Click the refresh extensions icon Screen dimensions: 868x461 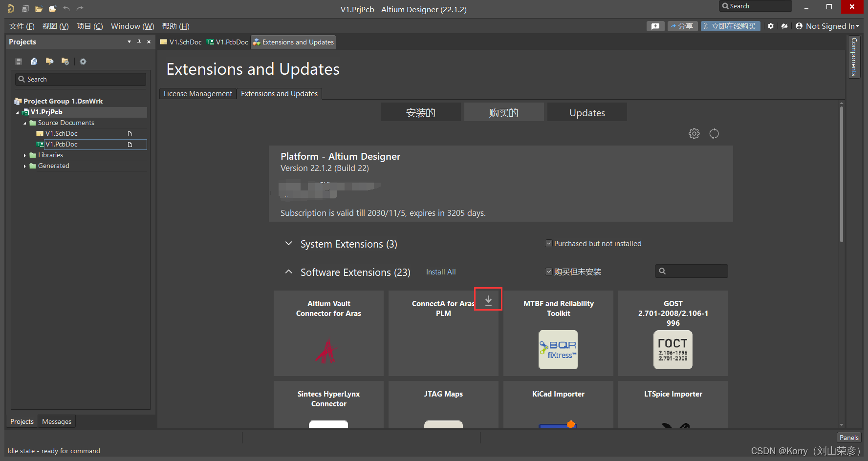pos(714,134)
